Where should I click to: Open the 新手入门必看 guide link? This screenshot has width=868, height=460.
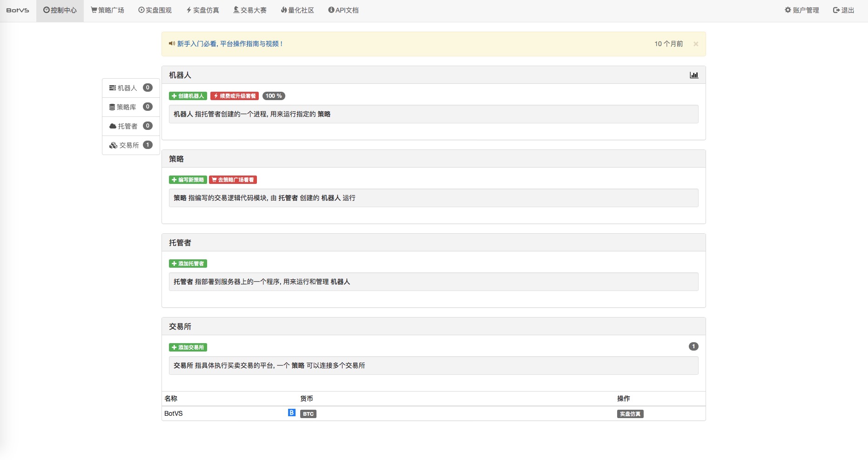tap(230, 44)
